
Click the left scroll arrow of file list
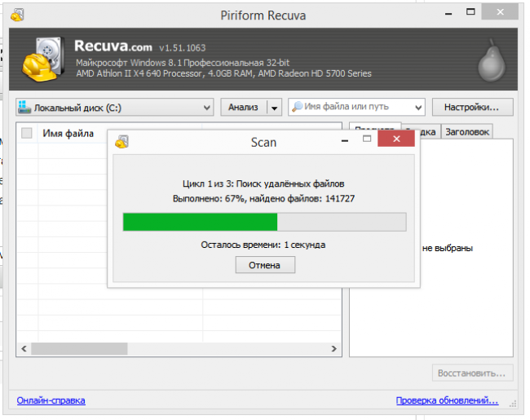[x=24, y=349]
